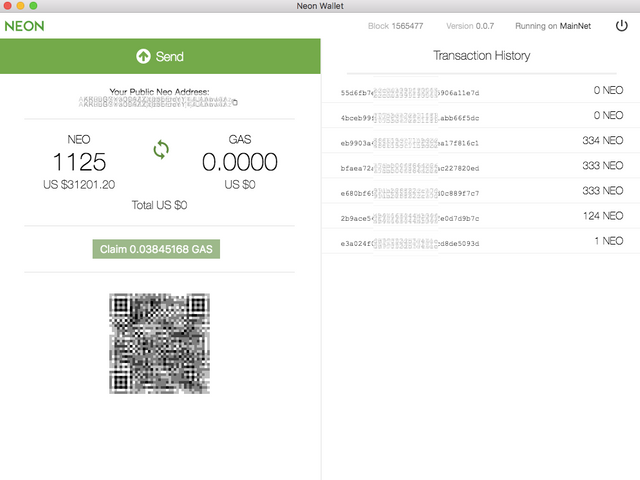
Task: Click the blurred public Neo address
Action: click(155, 102)
